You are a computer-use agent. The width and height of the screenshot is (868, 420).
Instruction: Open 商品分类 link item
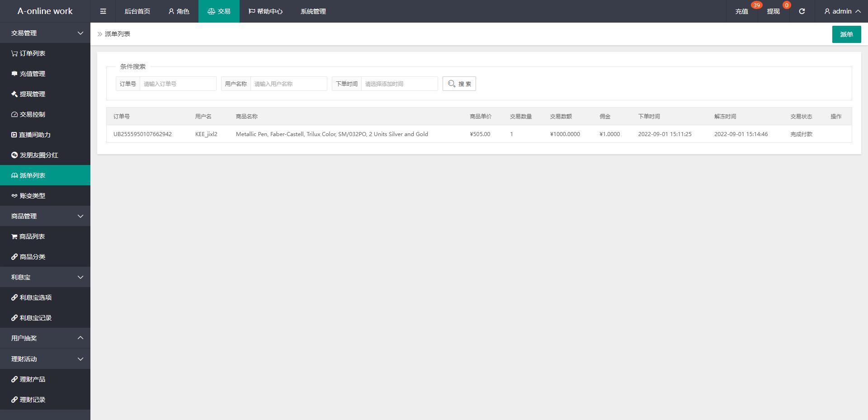pos(32,257)
